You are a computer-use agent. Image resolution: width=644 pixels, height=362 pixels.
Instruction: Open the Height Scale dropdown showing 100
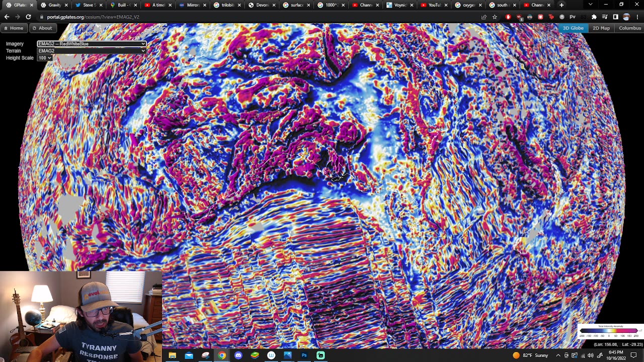tap(45, 58)
